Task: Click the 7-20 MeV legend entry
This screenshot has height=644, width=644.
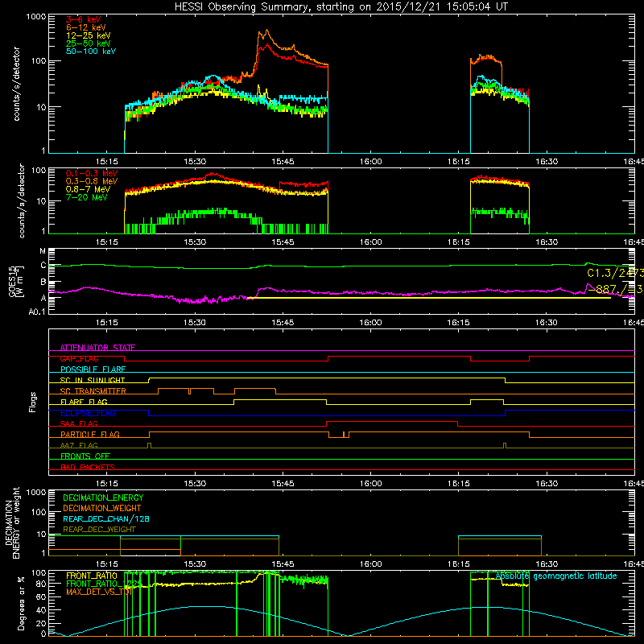Action: tap(86, 197)
